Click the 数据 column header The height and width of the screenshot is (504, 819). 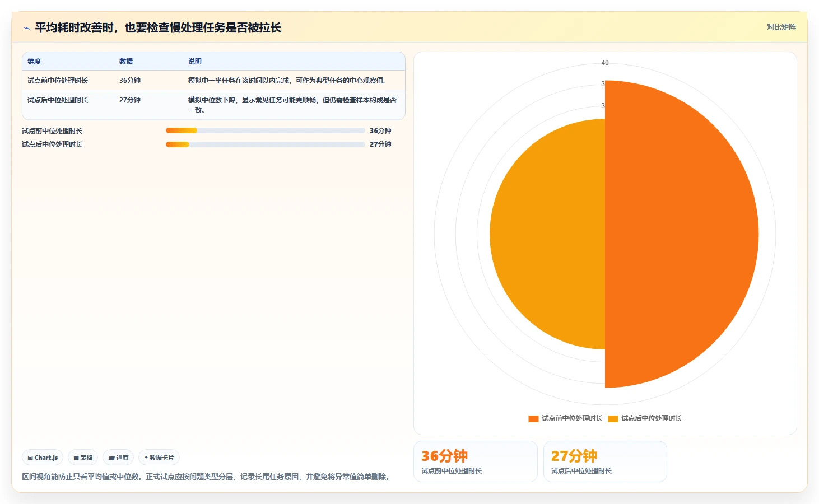point(126,62)
